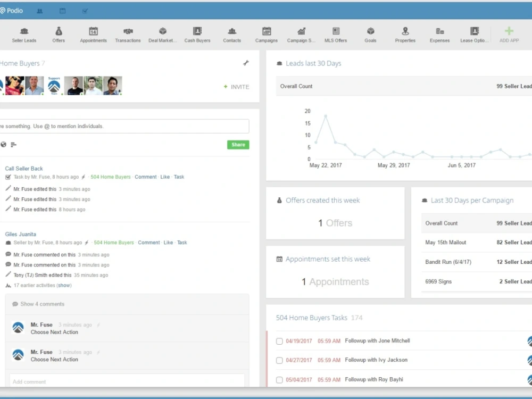The image size is (532, 399).
Task: Open the Giles Juanita seller item
Action: pos(20,234)
